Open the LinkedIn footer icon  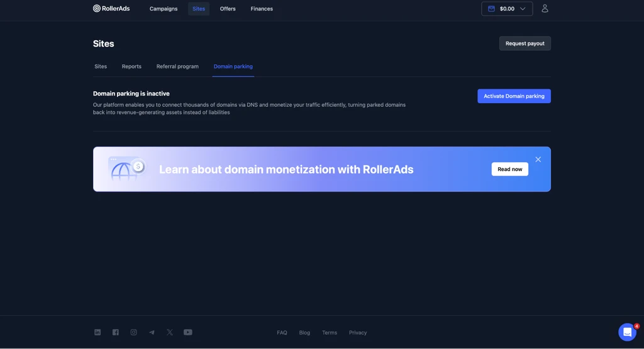(97, 332)
